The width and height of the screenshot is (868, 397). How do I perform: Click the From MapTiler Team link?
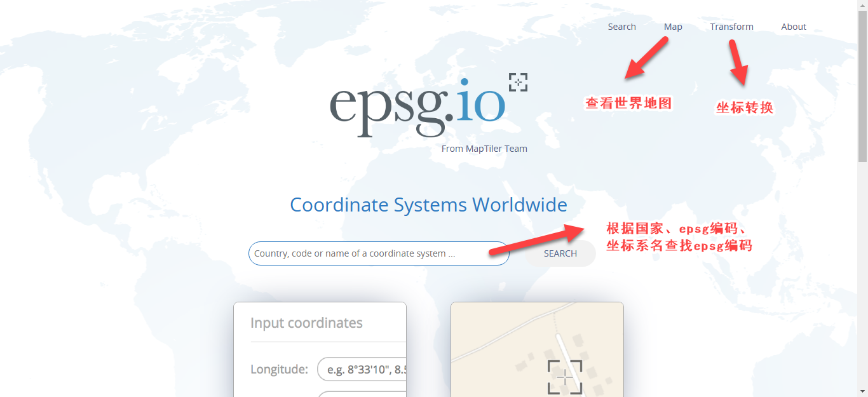pos(484,149)
